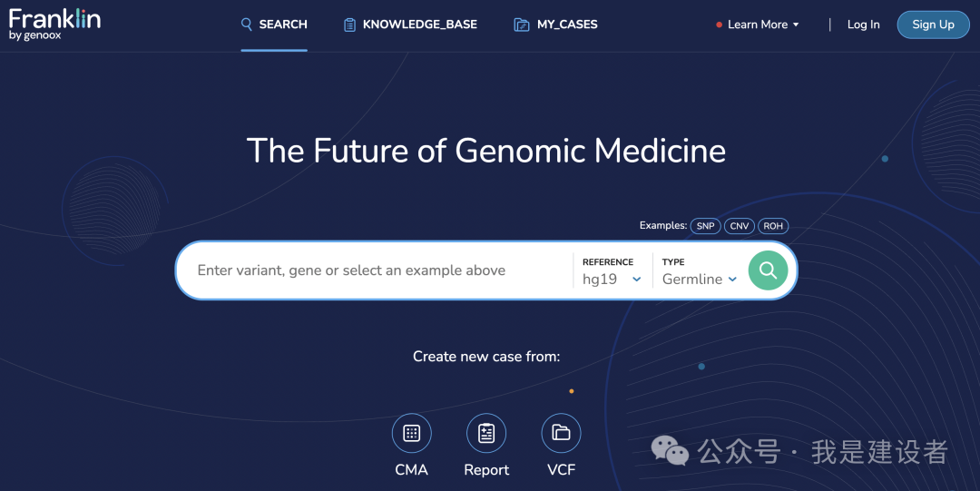Viewport: 980px width, 491px height.
Task: Open the Log In link
Action: [863, 25]
